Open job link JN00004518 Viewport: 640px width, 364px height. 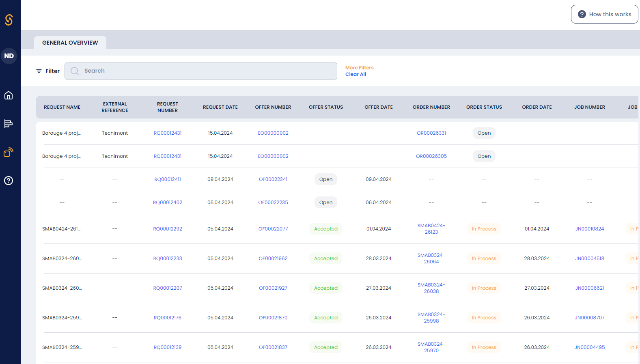point(590,258)
